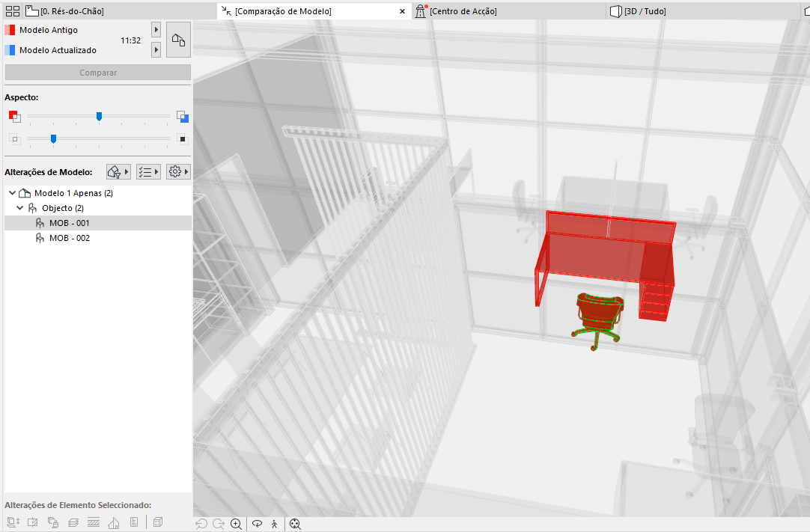810x532 pixels.
Task: Select the Objecto (2) tree row
Action: click(97, 208)
